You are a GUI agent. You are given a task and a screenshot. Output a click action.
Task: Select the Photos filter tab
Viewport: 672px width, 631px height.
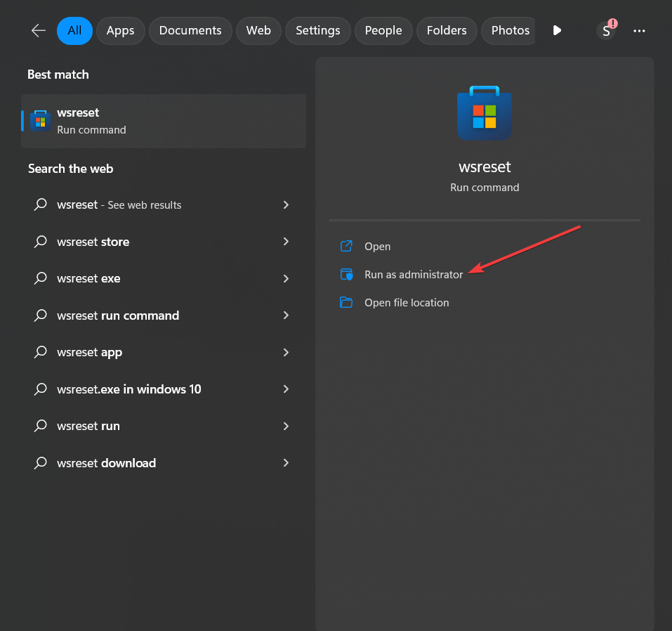coord(508,30)
